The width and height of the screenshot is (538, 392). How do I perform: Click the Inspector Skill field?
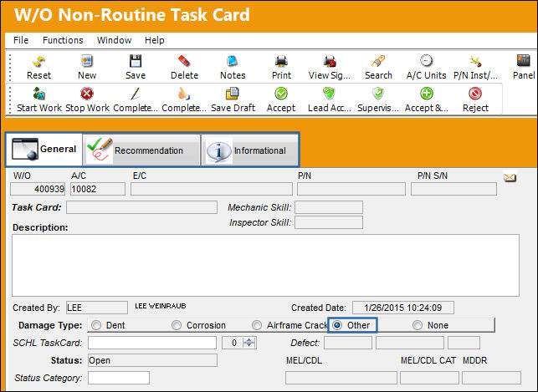(329, 222)
